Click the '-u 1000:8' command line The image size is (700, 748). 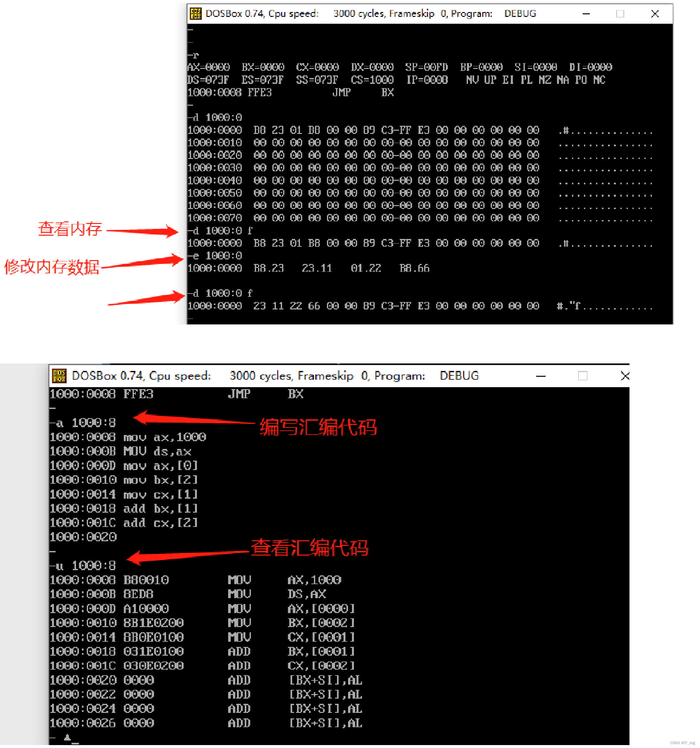coord(83,566)
